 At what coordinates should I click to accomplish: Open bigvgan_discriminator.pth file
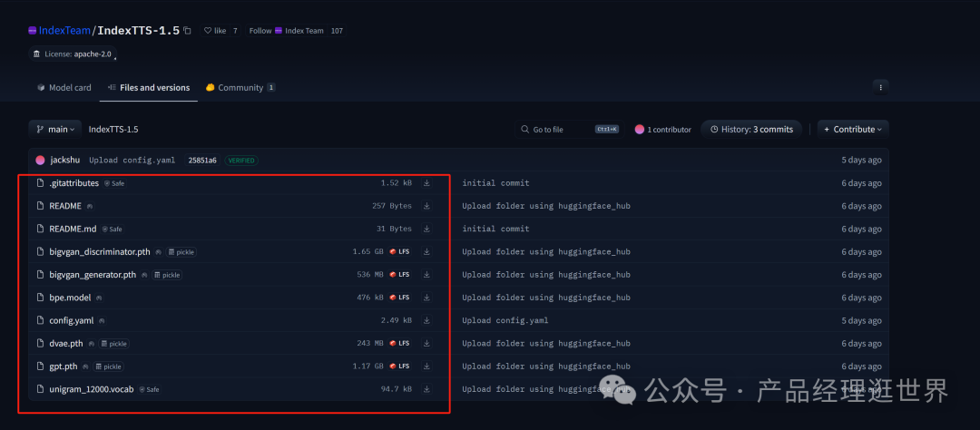tap(100, 252)
